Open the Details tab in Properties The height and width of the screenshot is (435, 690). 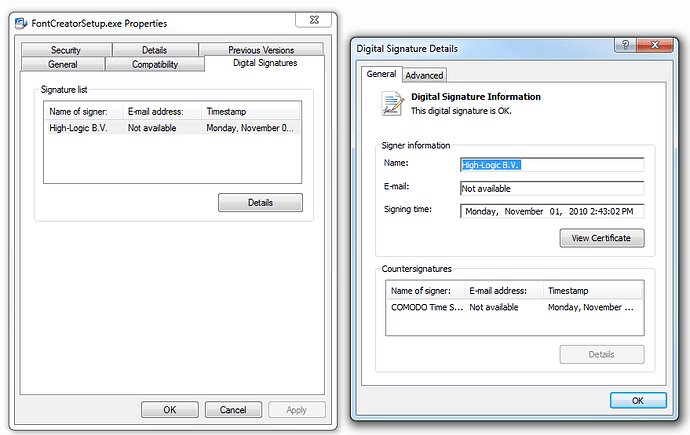155,50
